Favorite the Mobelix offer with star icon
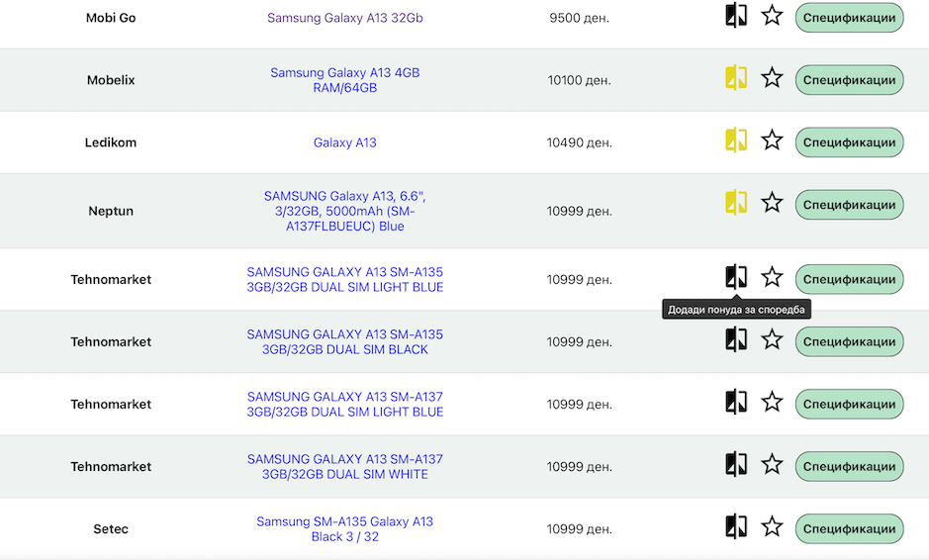Image resolution: width=929 pixels, height=560 pixels. click(x=772, y=78)
